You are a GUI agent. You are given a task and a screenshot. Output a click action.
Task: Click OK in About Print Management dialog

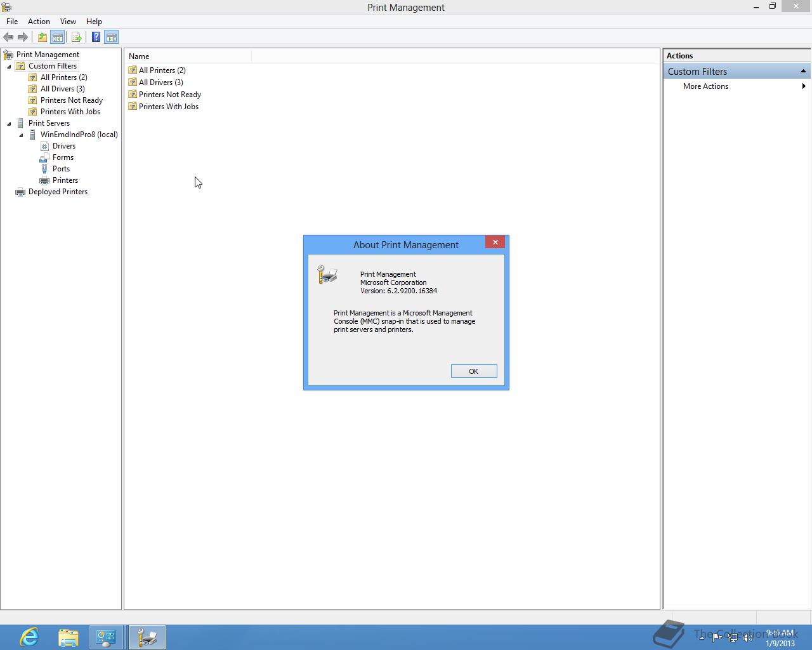coord(474,371)
